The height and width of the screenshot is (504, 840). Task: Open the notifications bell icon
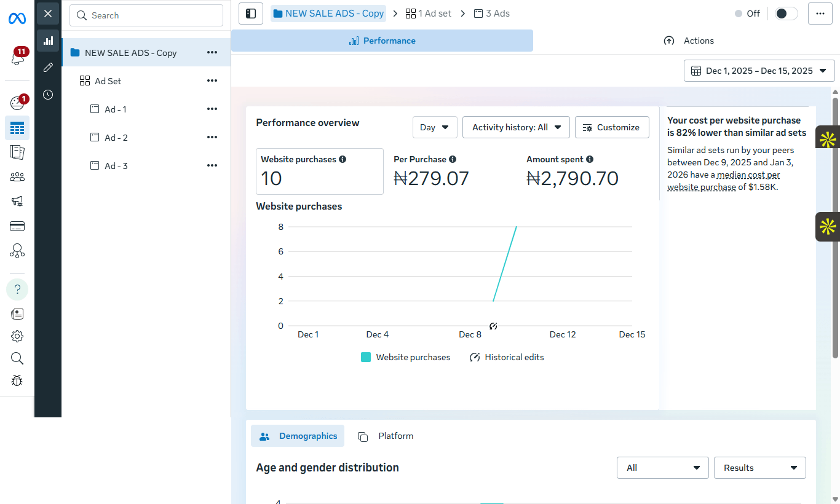pyautogui.click(x=17, y=58)
